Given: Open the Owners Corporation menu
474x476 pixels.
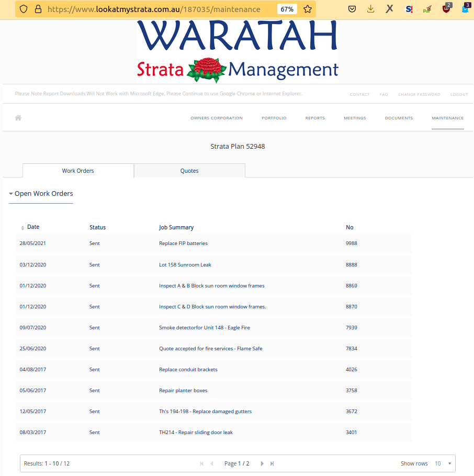Looking at the screenshot, I should coord(217,118).
